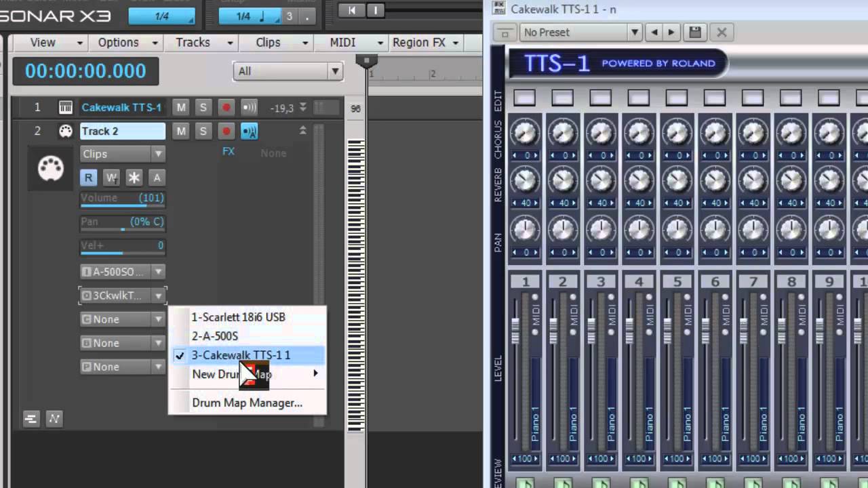The width and height of the screenshot is (868, 488).
Task: Click the TTS-1 channel 1 level fader
Action: [516, 330]
